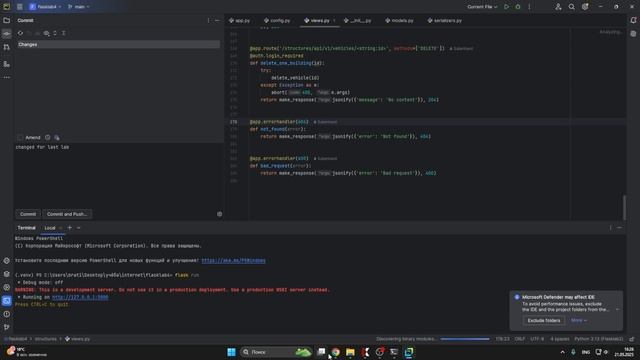The image size is (640, 360).
Task: Open main branch dropdown
Action: point(79,7)
